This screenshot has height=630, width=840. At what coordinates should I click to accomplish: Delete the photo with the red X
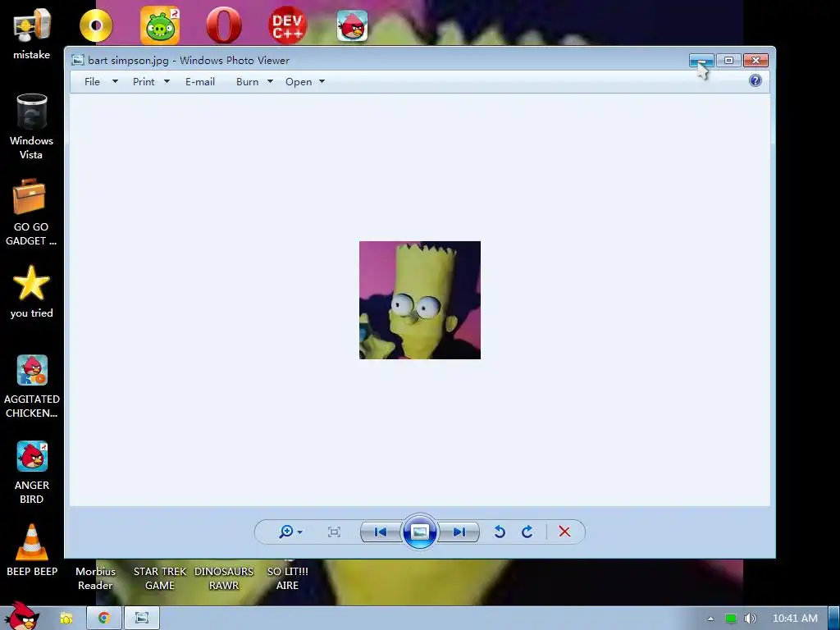point(564,532)
